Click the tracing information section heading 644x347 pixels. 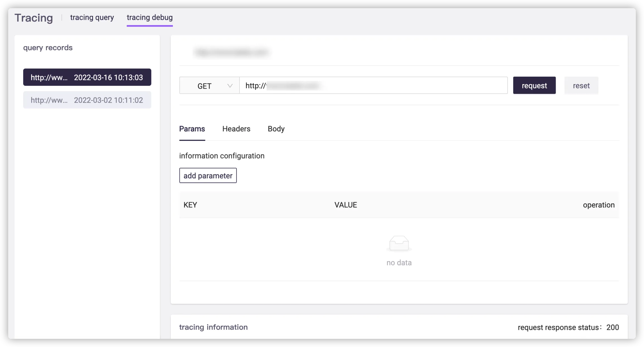[x=213, y=327]
